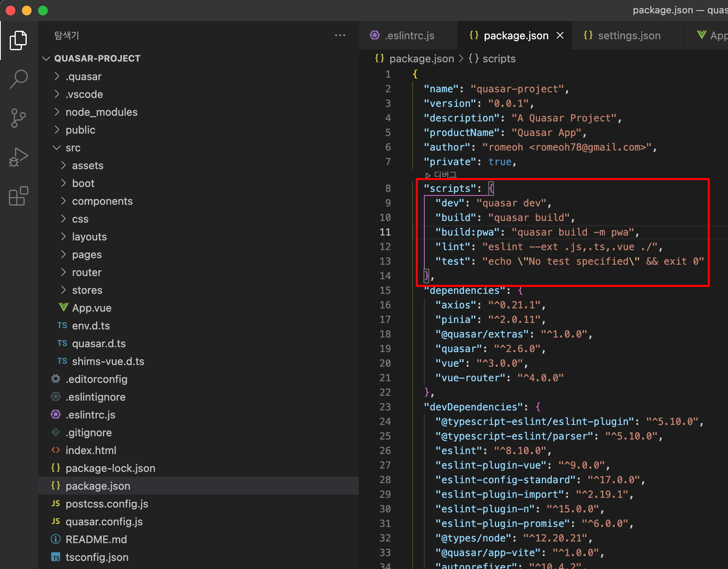Screen dimensions: 728x569
Task: Expand the boot folder
Action: click(x=64, y=183)
